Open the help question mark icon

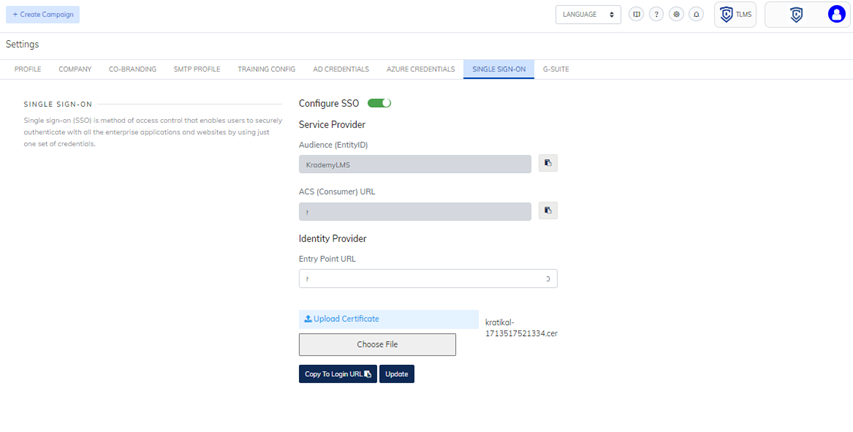pyautogui.click(x=656, y=15)
